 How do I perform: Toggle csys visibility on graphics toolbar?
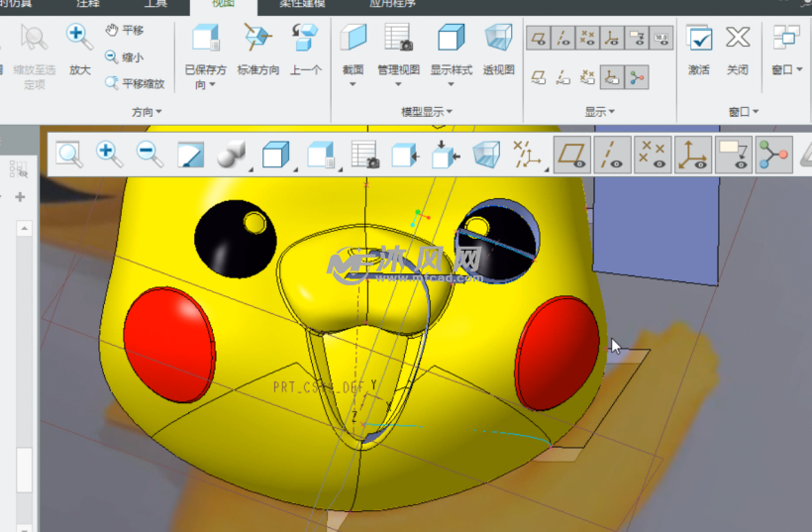(x=693, y=155)
